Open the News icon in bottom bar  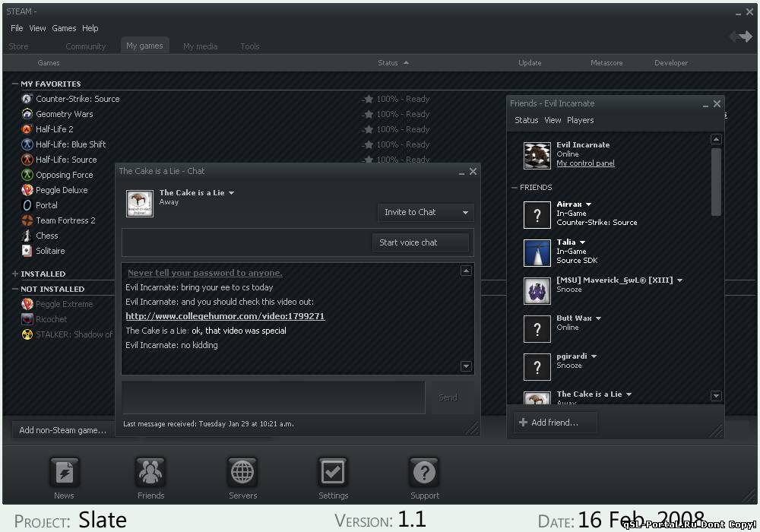65,472
